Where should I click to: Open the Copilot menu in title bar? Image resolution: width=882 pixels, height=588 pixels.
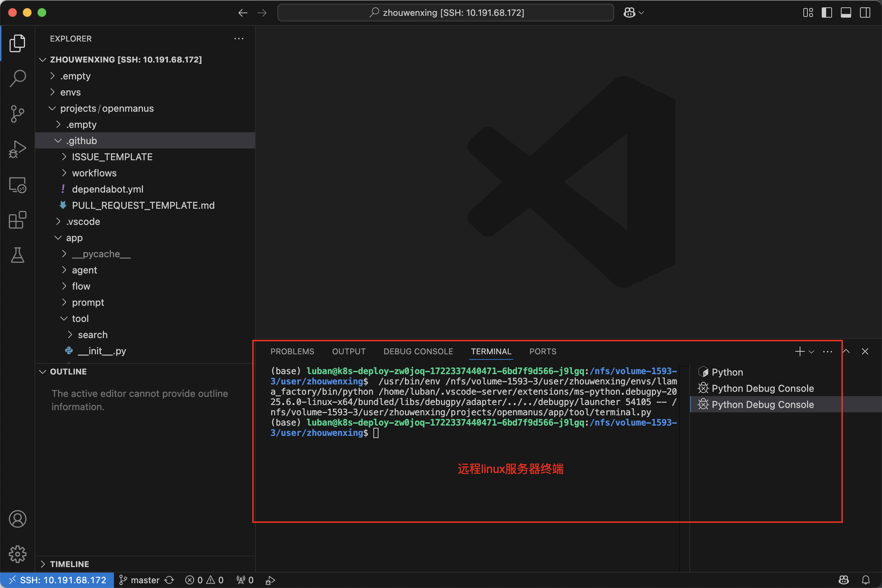click(x=633, y=13)
